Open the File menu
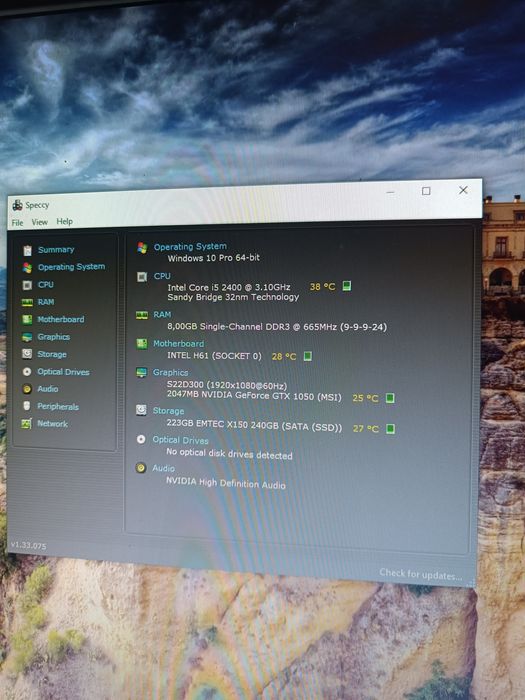This screenshot has width=525, height=700. 17,223
